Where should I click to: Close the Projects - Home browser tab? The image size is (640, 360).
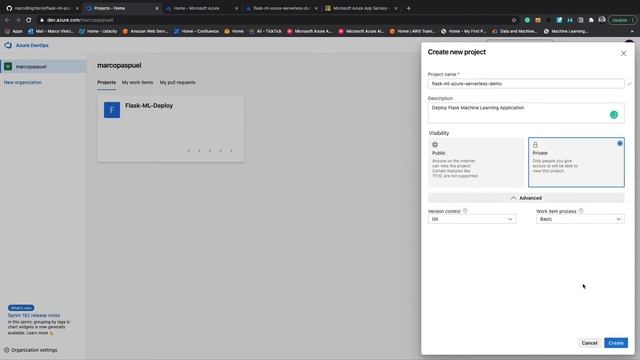[157, 8]
